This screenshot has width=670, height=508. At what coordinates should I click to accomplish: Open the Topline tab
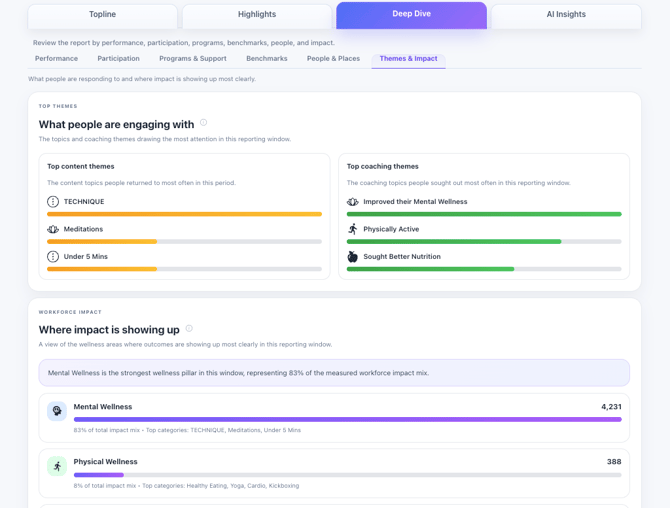(103, 16)
